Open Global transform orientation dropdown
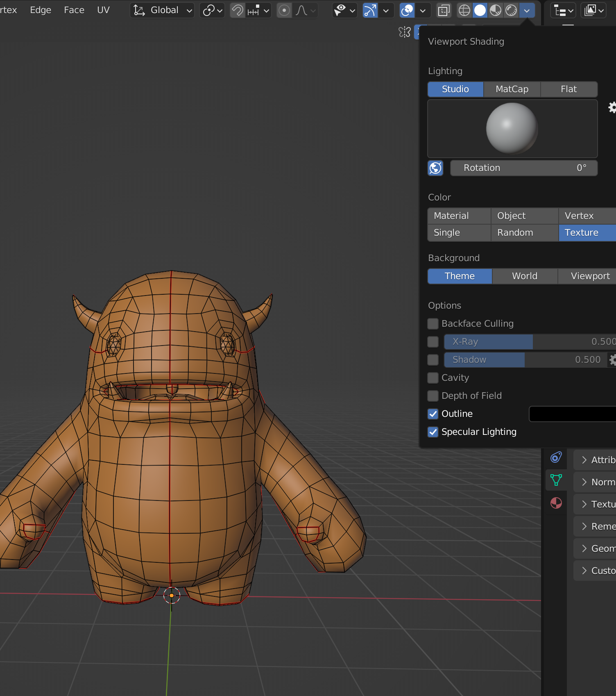The height and width of the screenshot is (696, 616). coord(162,10)
